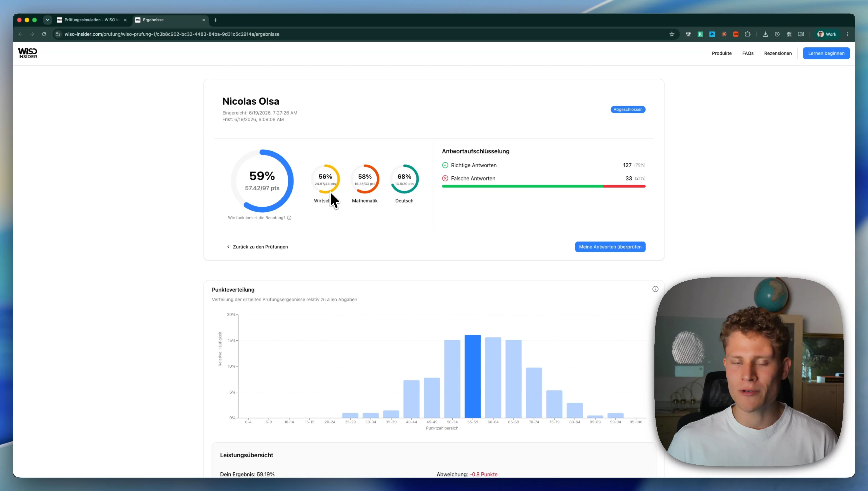868x491 pixels.
Task: Open the blue paper-plane extension
Action: pyautogui.click(x=712, y=34)
